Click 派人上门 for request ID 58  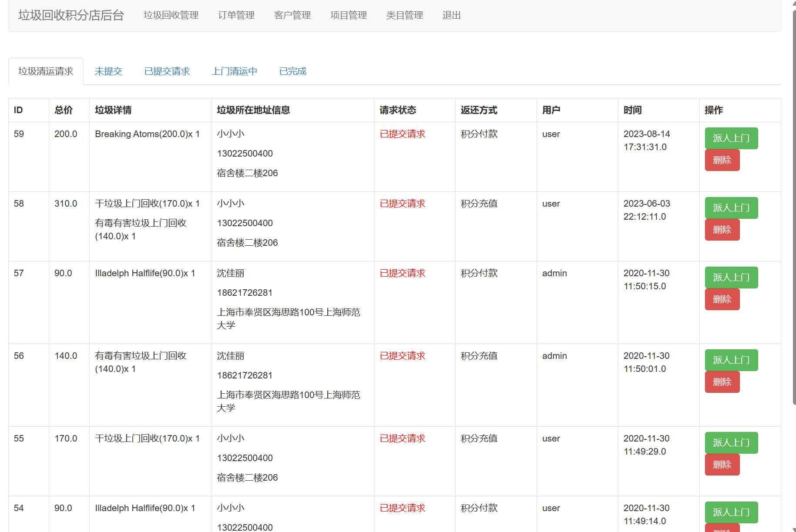coord(731,207)
